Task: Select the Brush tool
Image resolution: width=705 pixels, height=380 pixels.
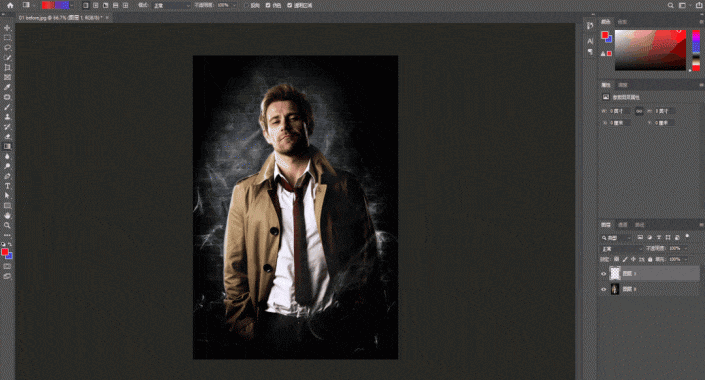Action: pos(7,107)
